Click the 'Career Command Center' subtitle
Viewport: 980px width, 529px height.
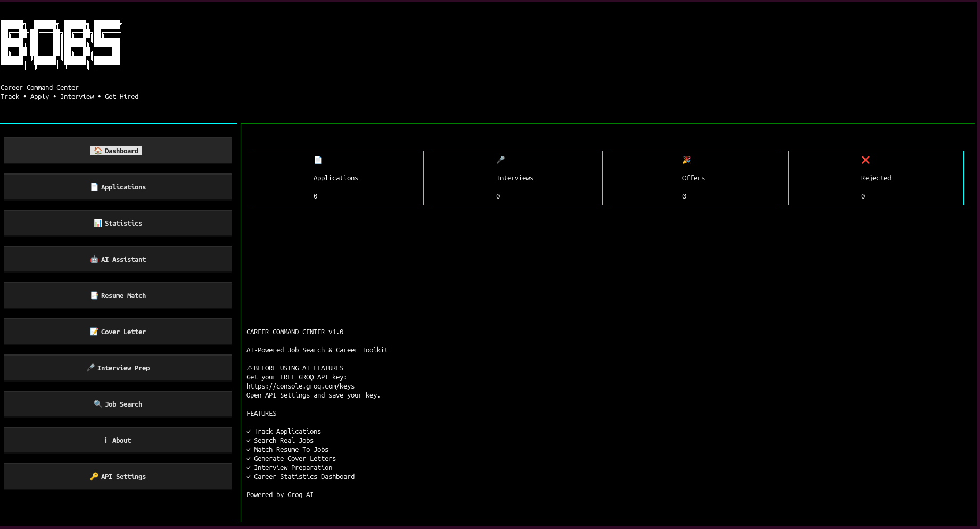39,87
